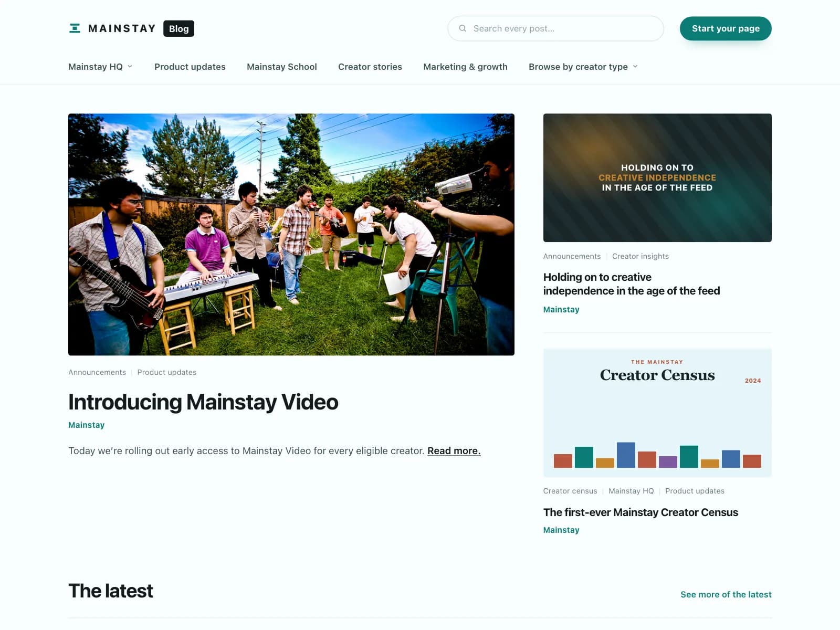The width and height of the screenshot is (840, 630).
Task: Click Mainstay author under Creator Census post
Action: (x=561, y=530)
